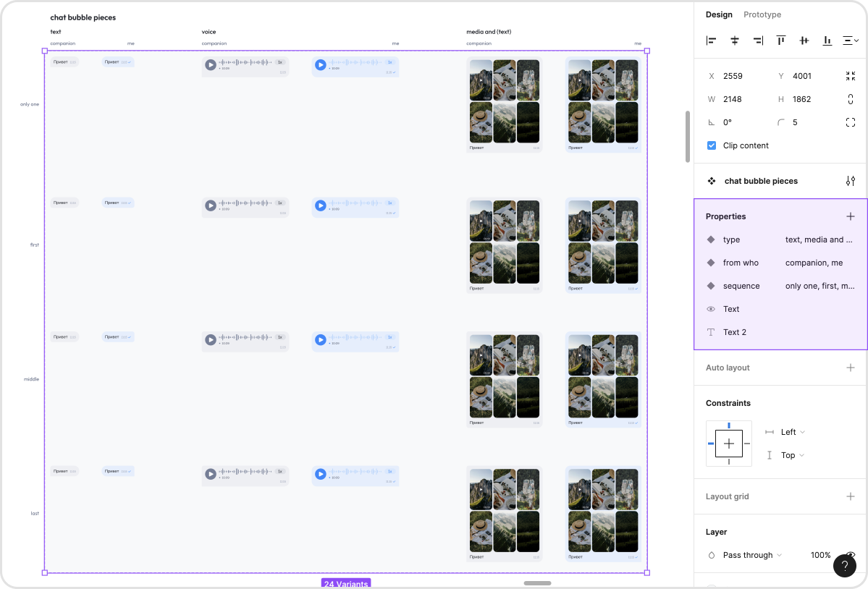Open component configuration sliders icon
This screenshot has width=868, height=589.
851,181
